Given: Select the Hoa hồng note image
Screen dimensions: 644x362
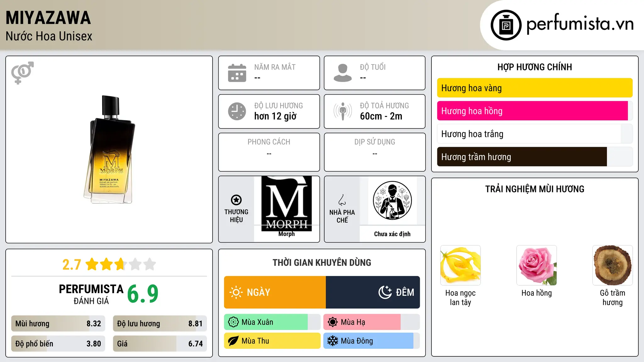Looking at the screenshot, I should pos(536,265).
